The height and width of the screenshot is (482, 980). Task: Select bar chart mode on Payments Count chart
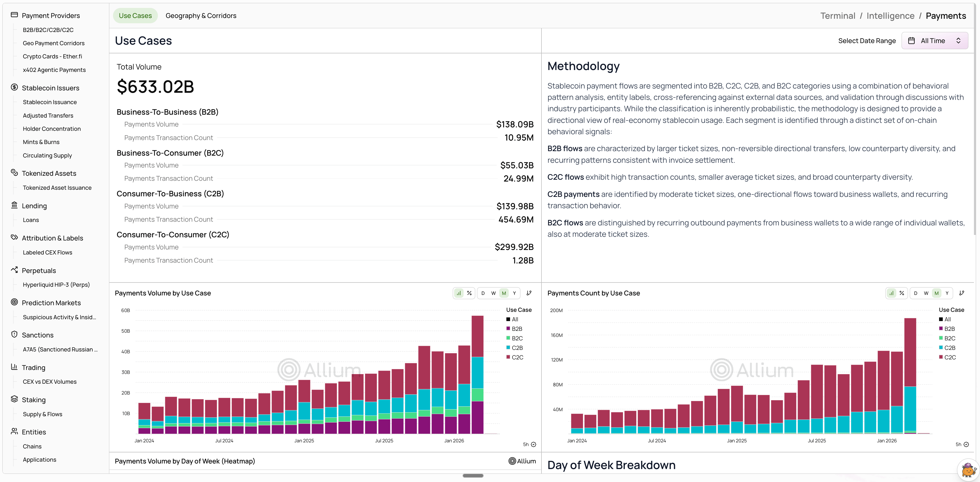pyautogui.click(x=891, y=293)
